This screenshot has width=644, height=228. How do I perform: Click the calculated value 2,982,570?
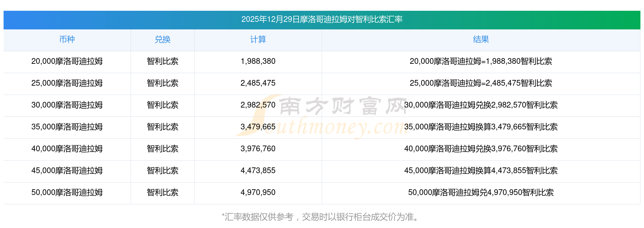(x=258, y=105)
